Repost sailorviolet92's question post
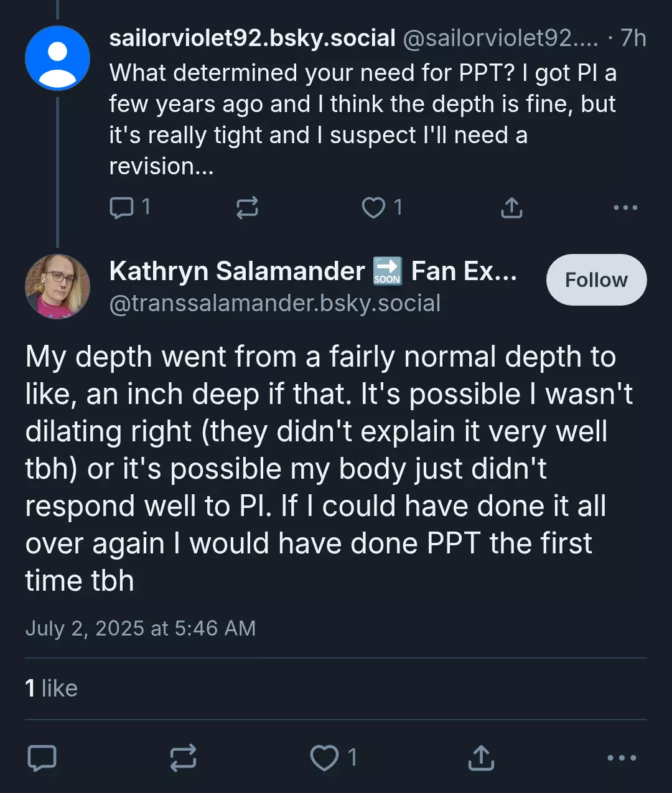 (247, 207)
